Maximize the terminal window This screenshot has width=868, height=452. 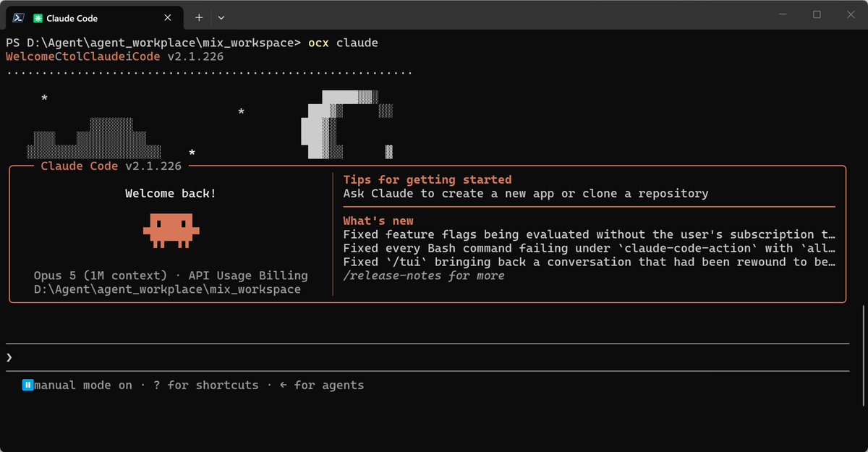tap(817, 14)
